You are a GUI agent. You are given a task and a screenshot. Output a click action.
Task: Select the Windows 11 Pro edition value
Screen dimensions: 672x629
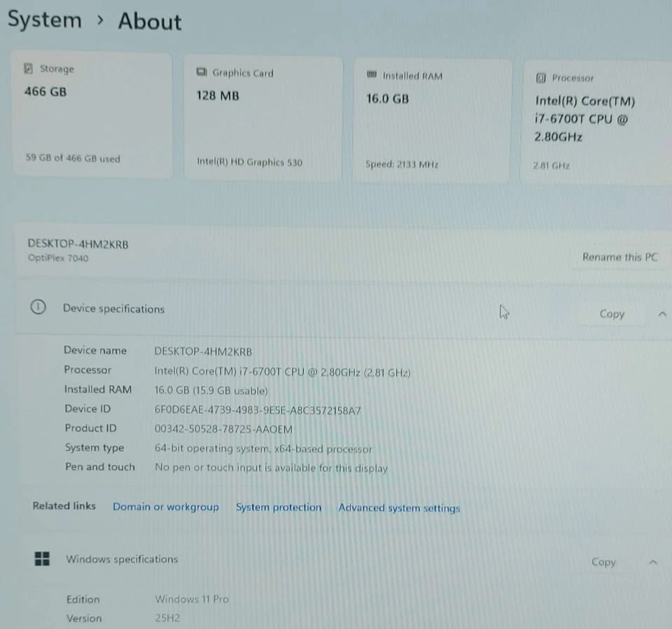(192, 599)
